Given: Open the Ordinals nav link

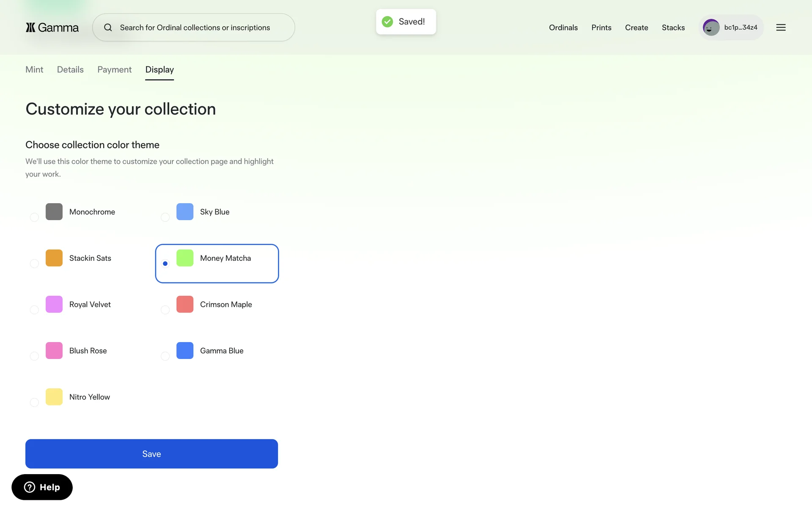Looking at the screenshot, I should (563, 28).
